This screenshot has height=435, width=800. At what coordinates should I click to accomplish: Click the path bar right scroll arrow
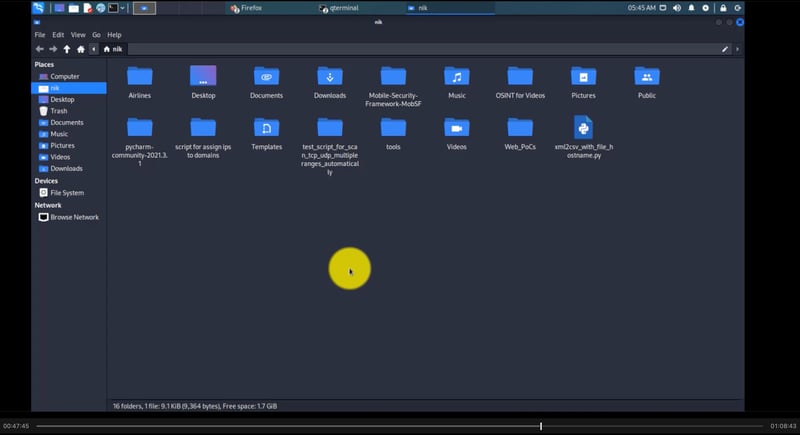(737, 49)
